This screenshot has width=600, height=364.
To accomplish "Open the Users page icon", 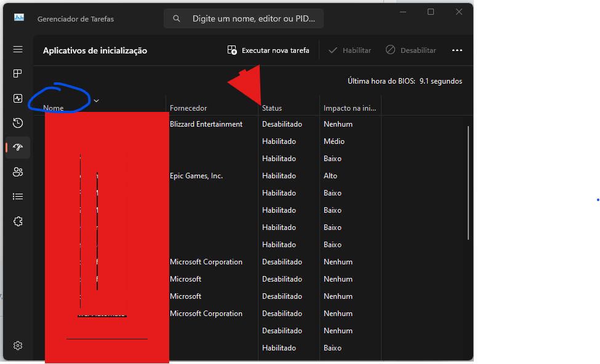I will click(x=18, y=172).
